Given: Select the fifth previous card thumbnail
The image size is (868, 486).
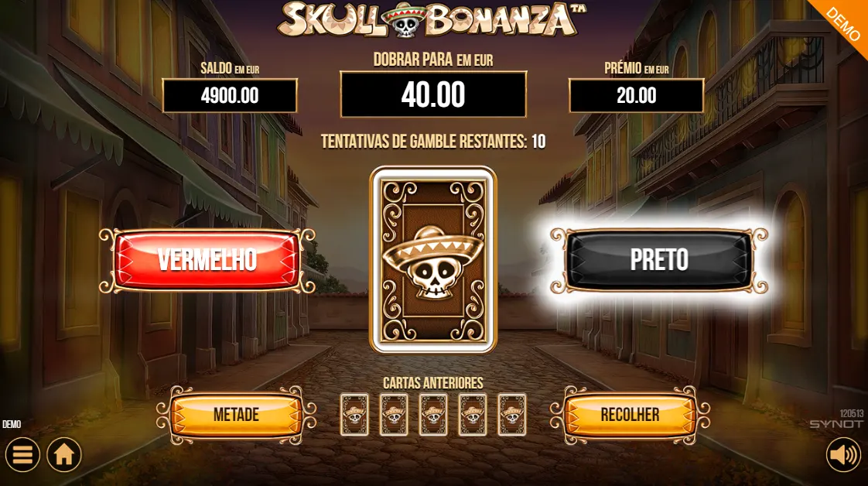Looking at the screenshot, I should pyautogui.click(x=512, y=415).
